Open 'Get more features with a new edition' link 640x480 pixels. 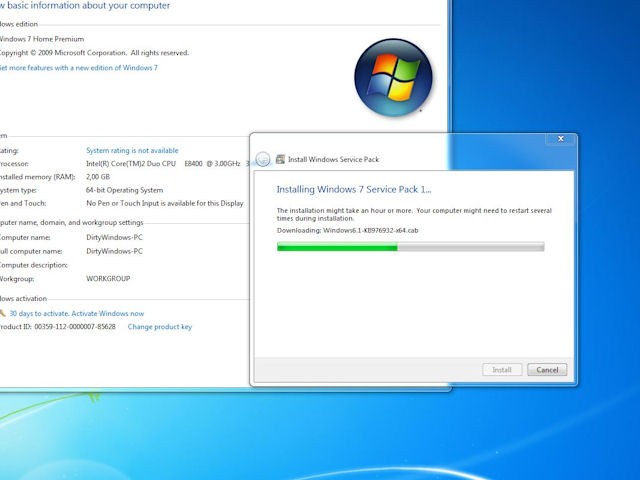point(78,68)
